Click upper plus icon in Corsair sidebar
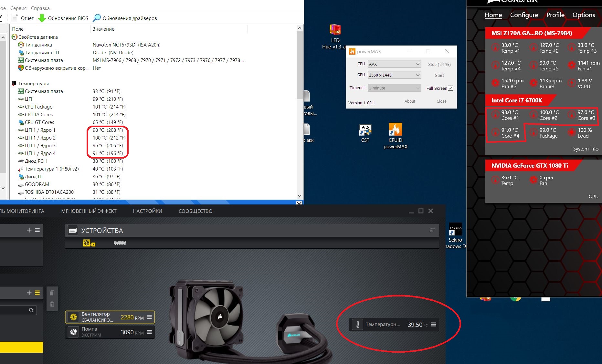The width and height of the screenshot is (602, 364). point(29,230)
